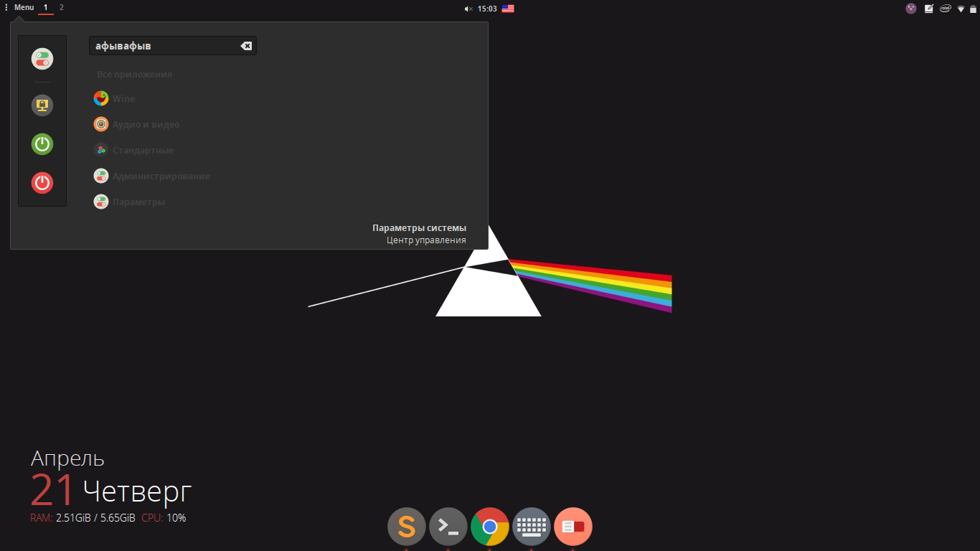Launch Google Chrome from the dock
The width and height of the screenshot is (980, 551).
click(x=490, y=527)
